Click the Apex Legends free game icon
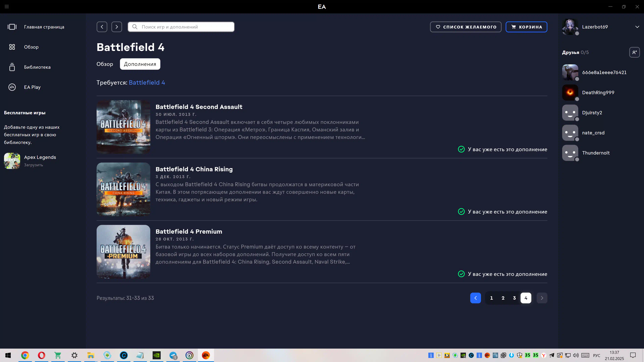Viewport: 644px width, 362px height. [12, 161]
